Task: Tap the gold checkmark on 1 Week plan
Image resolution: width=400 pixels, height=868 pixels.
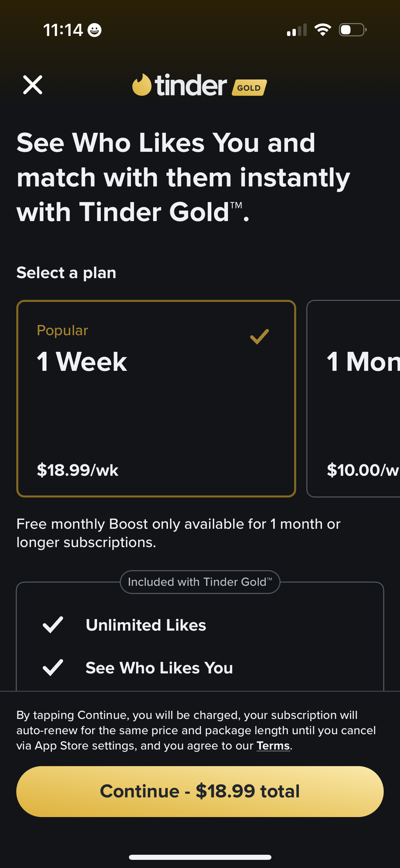Action: (x=260, y=337)
